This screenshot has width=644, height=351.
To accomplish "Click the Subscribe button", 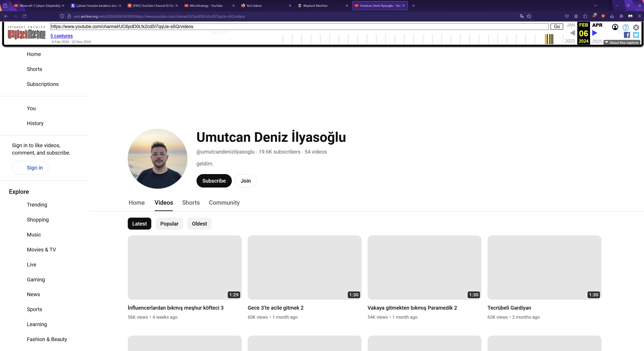I will [214, 181].
